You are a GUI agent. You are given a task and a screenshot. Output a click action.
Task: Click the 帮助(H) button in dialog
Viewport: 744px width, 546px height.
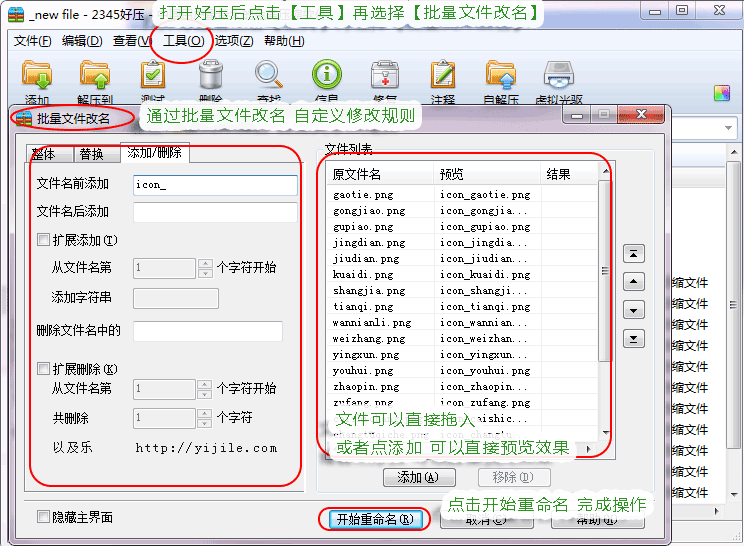coord(597,520)
